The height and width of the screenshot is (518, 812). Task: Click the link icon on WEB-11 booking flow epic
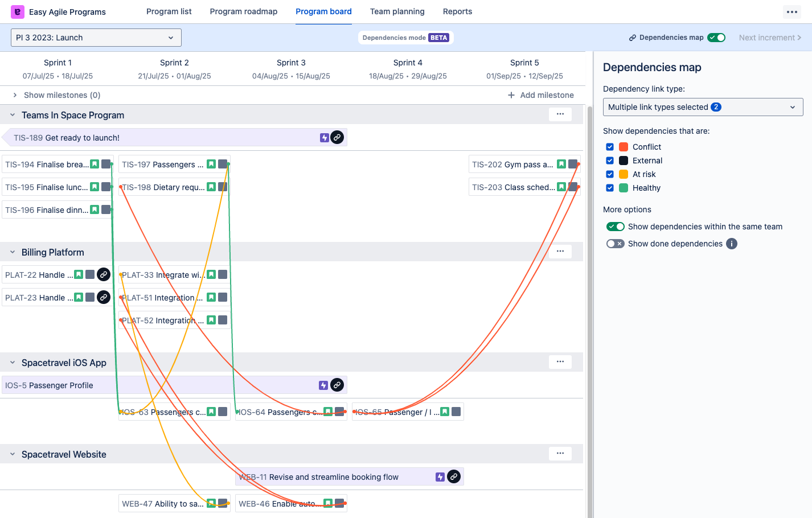(x=453, y=476)
